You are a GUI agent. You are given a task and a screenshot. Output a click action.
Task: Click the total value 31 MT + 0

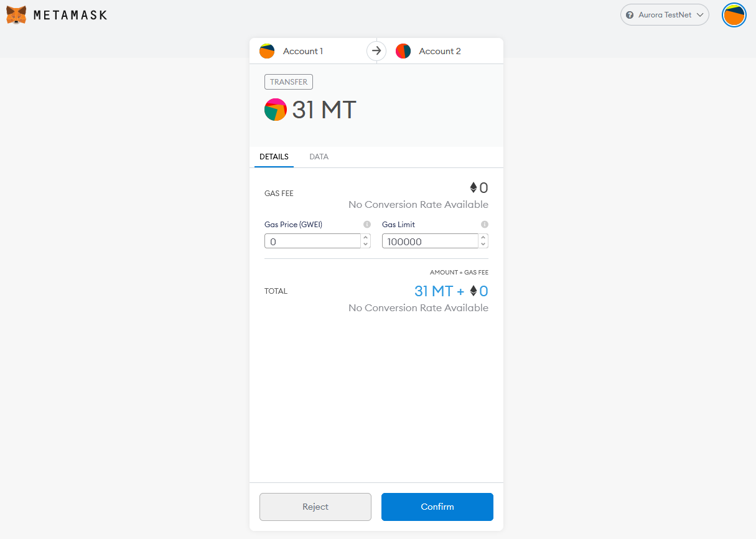(x=451, y=291)
